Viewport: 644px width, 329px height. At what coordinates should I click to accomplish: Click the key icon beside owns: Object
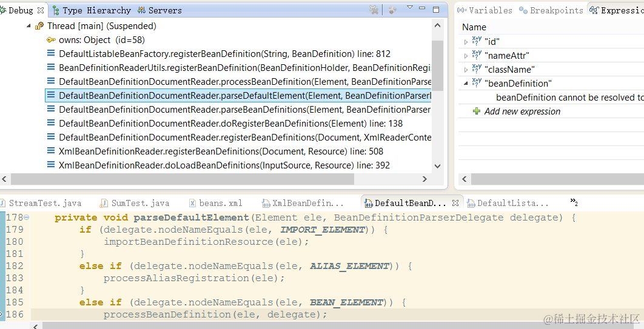(51, 40)
